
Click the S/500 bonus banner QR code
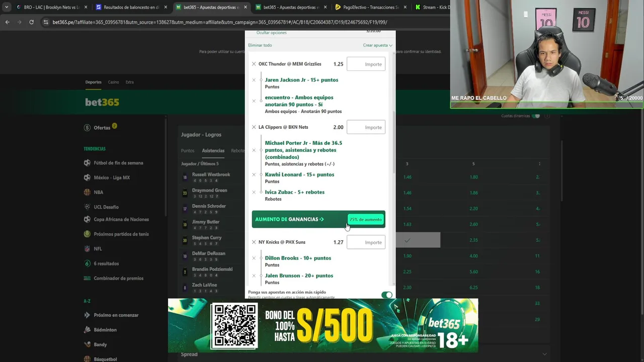234,326
